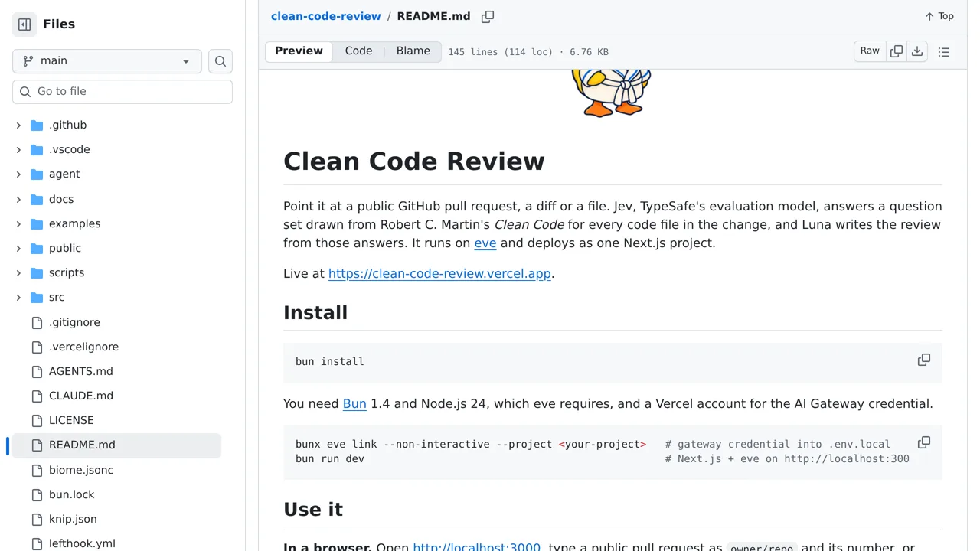Select the scripts folder icon
The image size is (980, 551).
coord(37,272)
